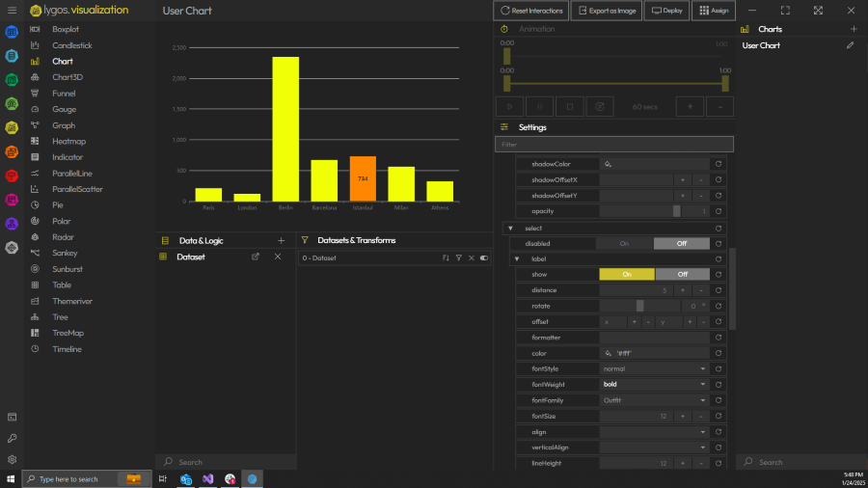Image resolution: width=868 pixels, height=488 pixels.
Task: Click the Tree chart icon
Action: coord(35,317)
